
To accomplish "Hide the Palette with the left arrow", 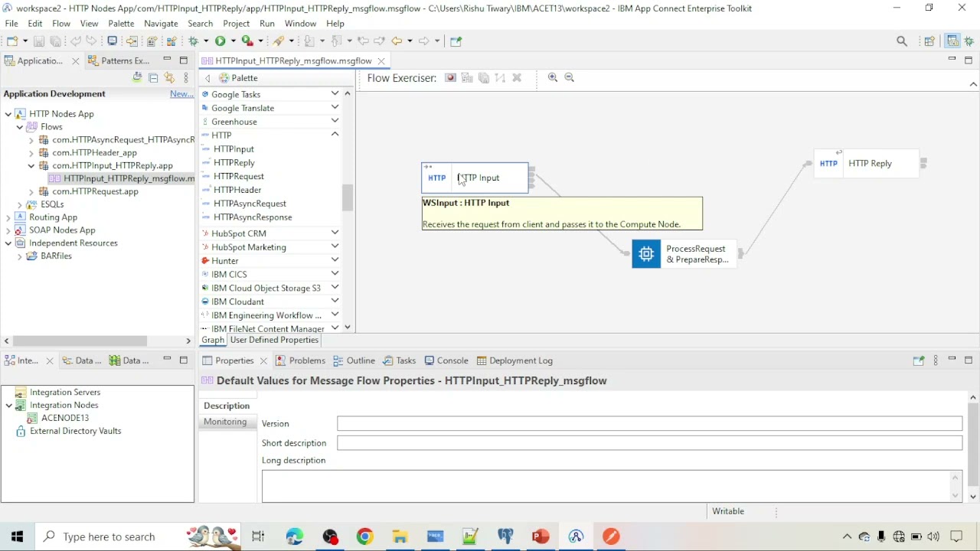I will tap(207, 78).
